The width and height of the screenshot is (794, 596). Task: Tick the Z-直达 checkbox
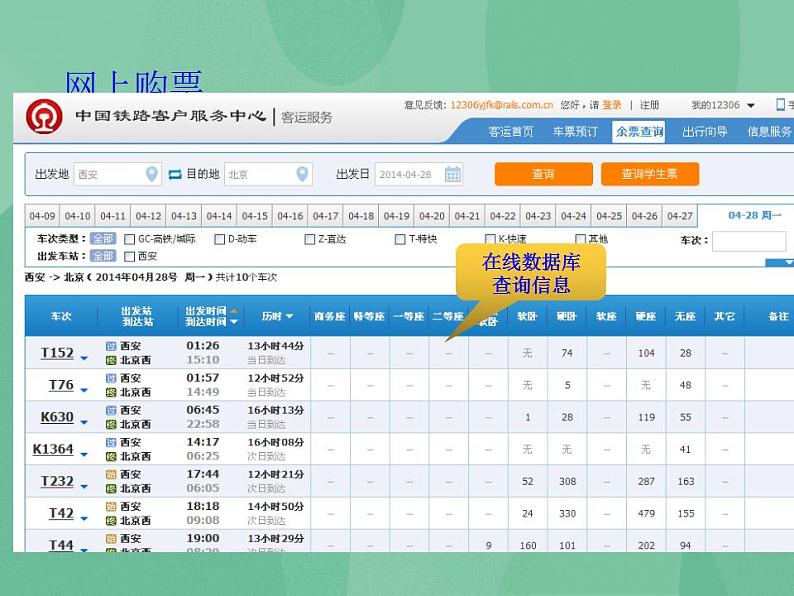(x=310, y=239)
